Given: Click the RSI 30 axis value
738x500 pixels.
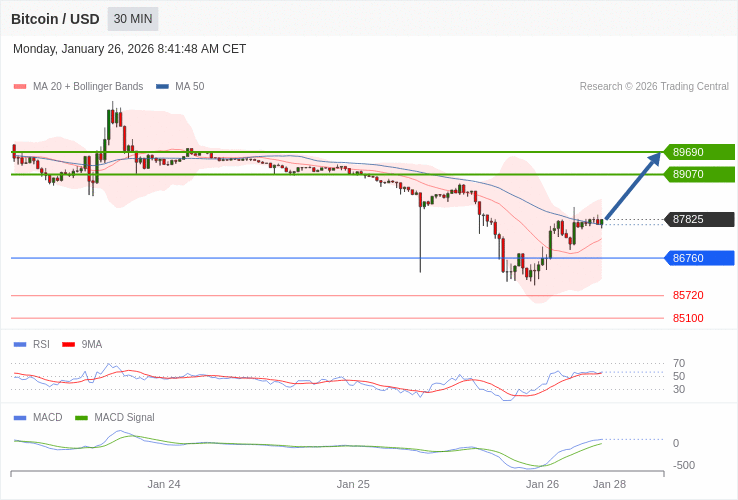Looking at the screenshot, I should [679, 389].
